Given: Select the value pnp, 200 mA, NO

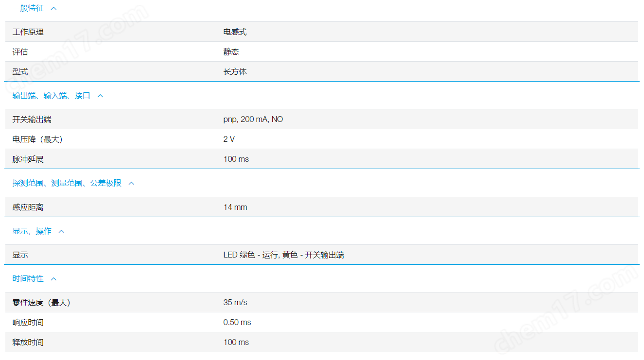Looking at the screenshot, I should coord(253,120).
